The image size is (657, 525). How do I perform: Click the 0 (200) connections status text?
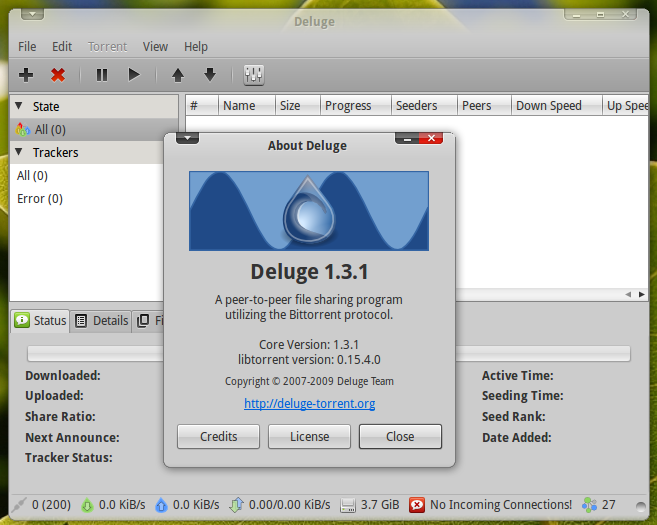tap(52, 505)
